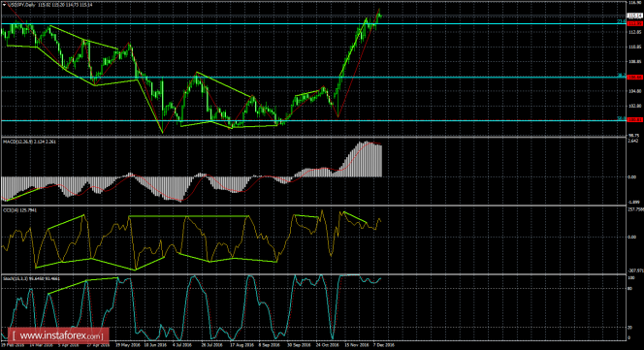Click the USDJPY Daily chart title dropdown arrow

tap(4, 5)
